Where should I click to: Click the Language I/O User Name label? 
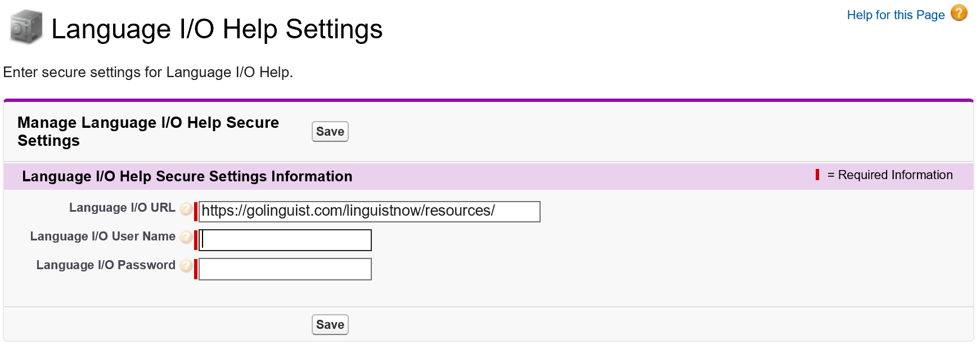tap(103, 237)
